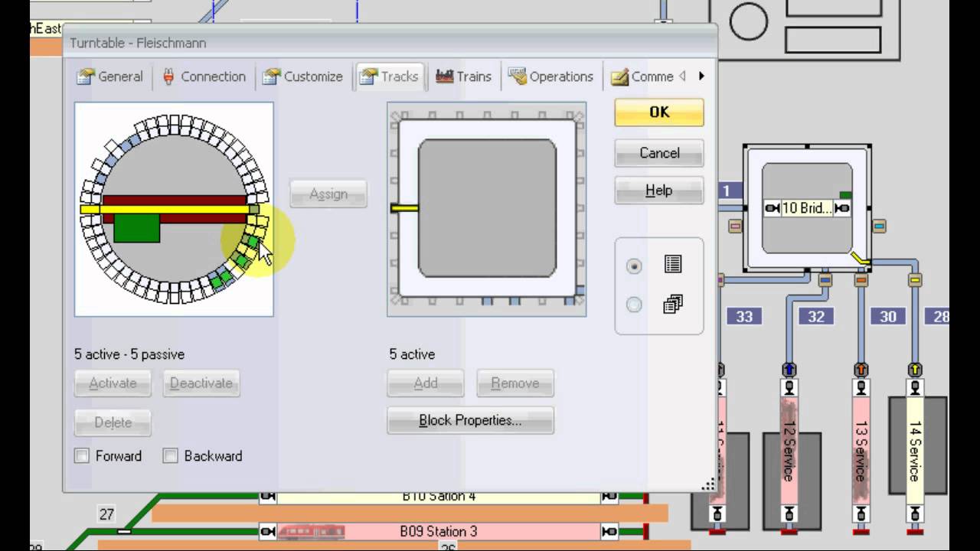Click the green cabin on turntable bridge

click(x=137, y=228)
